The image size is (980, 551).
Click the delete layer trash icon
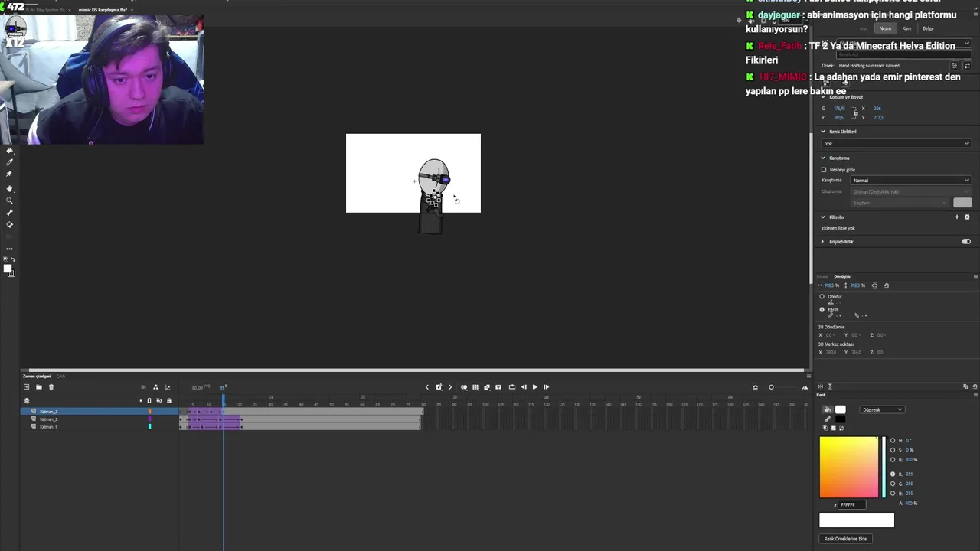51,387
